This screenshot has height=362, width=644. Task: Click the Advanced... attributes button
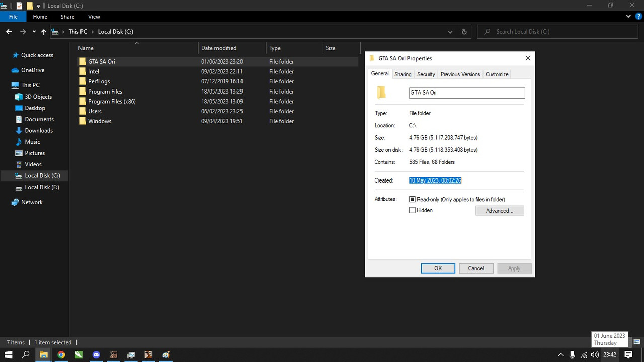pyautogui.click(x=500, y=211)
